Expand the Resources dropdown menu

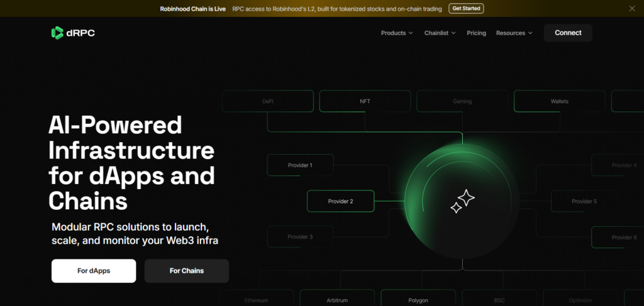pyautogui.click(x=514, y=33)
